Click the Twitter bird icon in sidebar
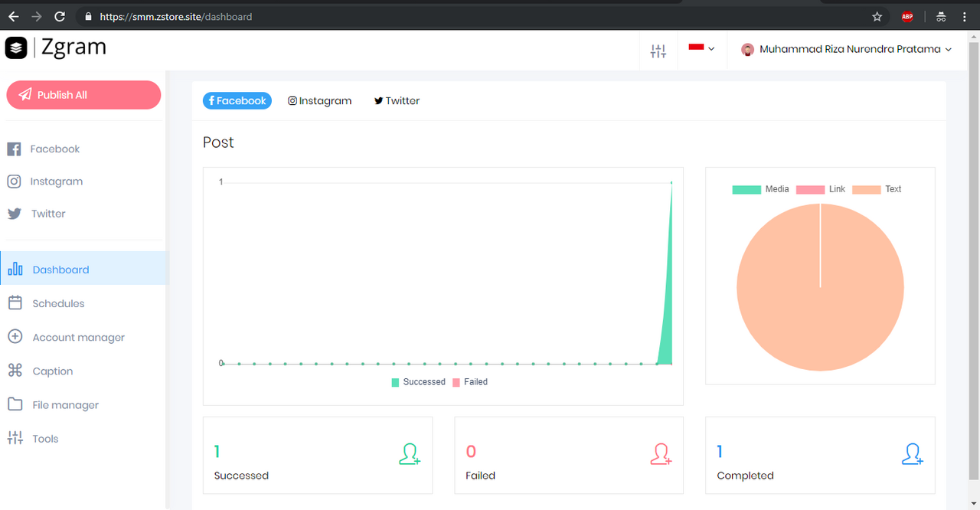Viewport: 980px width, 510px height. (14, 214)
